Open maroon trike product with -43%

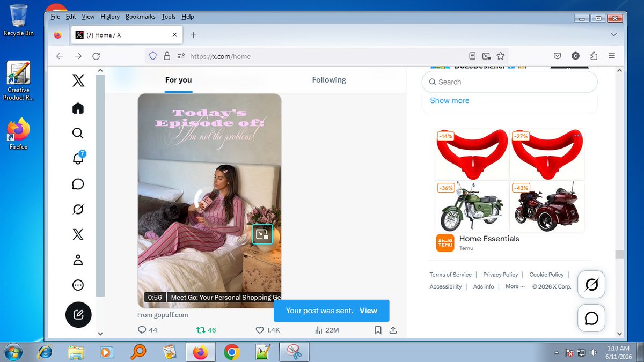pos(547,206)
